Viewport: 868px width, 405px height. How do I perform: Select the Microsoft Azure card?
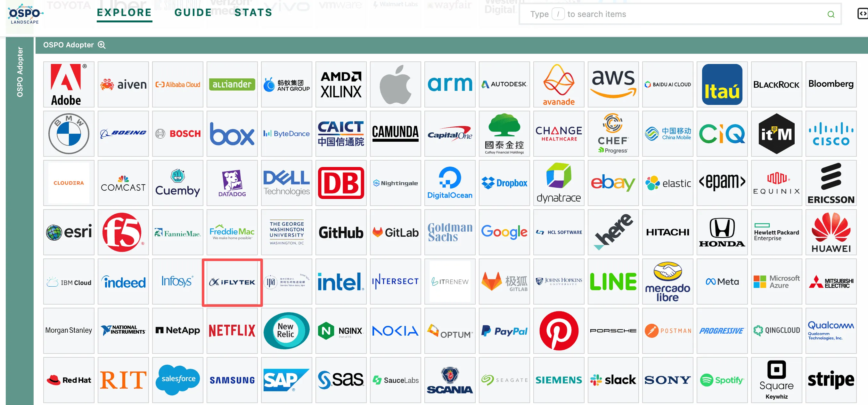tap(776, 282)
